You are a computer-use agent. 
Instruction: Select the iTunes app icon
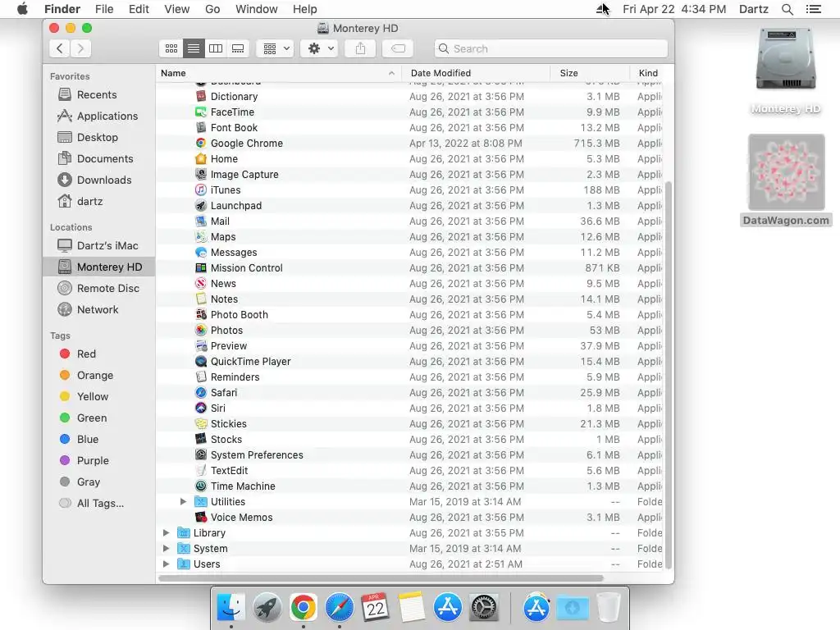(201, 189)
